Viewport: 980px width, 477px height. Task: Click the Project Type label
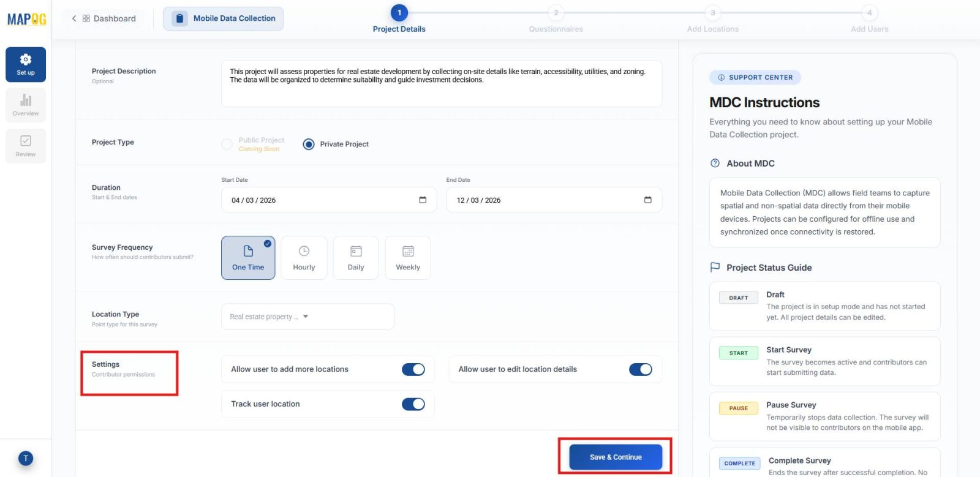(113, 142)
